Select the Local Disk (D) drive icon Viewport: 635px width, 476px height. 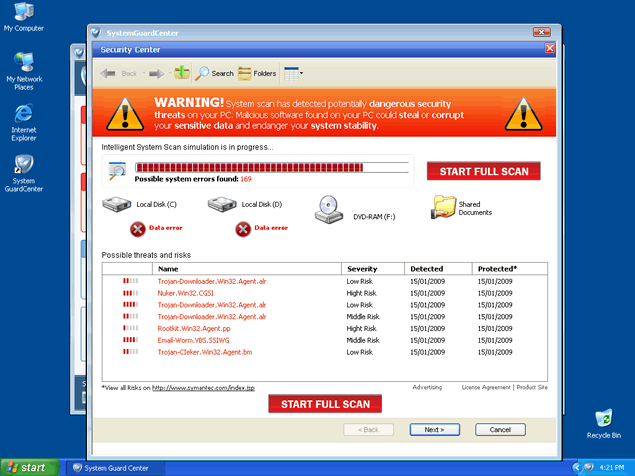click(222, 205)
